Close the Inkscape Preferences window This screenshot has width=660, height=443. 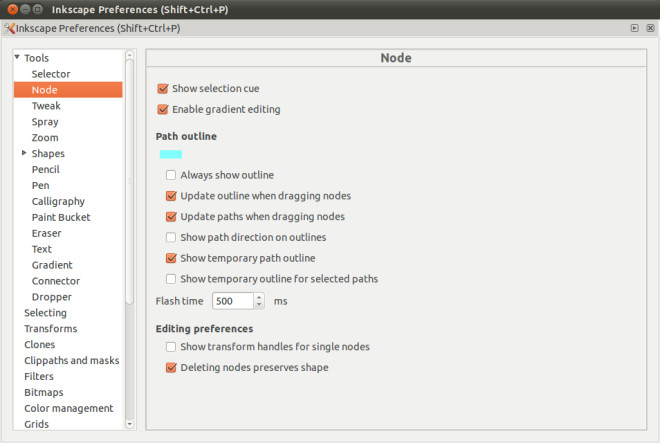[x=13, y=9]
